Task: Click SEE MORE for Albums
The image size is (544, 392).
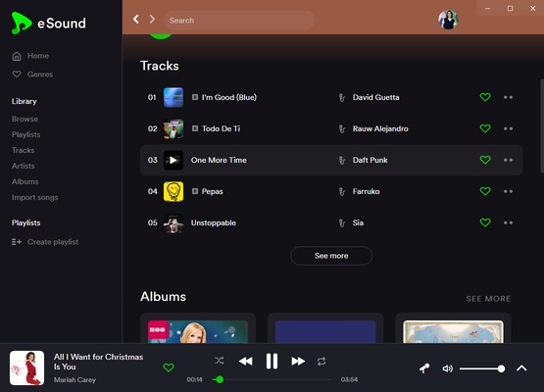Action: 488,299
